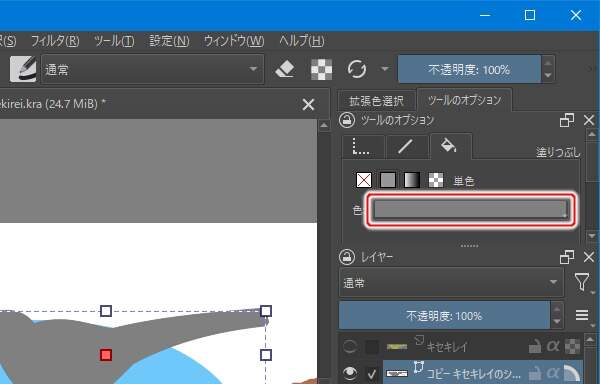Close the kirei.kra document tab
The image size is (600, 384).
[x=308, y=104]
